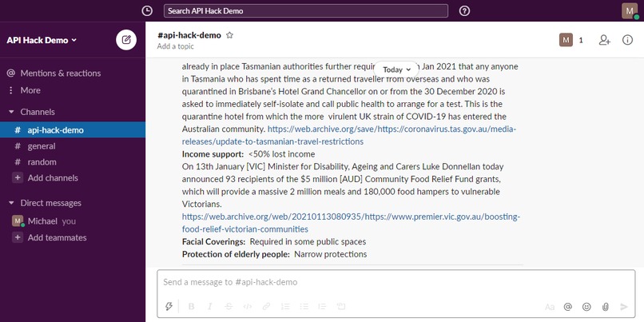Open the coronavirus.tas.gov.au archive link

[348, 135]
